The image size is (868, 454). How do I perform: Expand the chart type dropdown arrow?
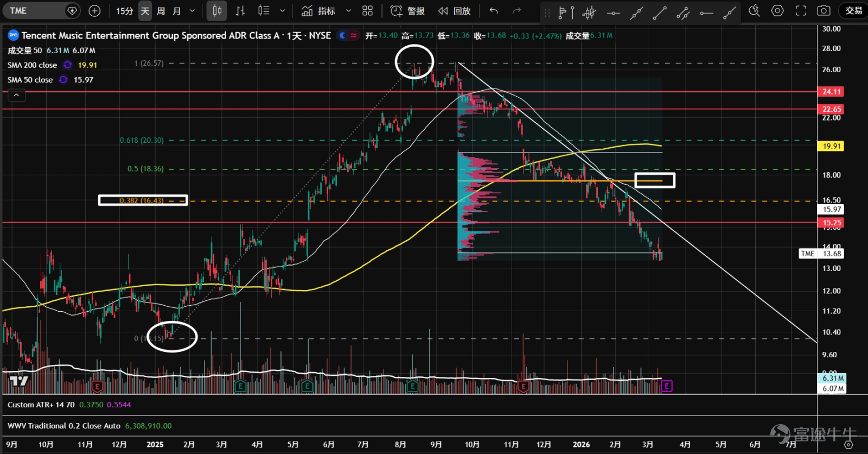point(282,11)
